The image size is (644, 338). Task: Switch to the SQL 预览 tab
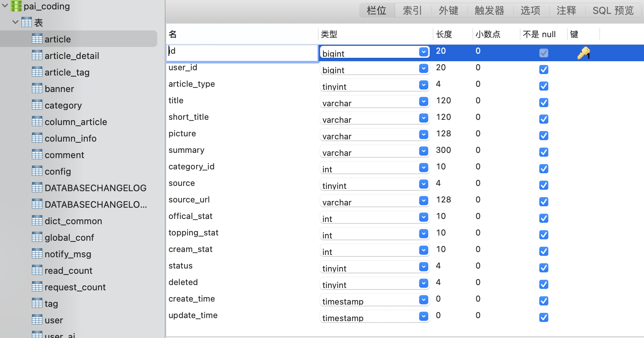click(613, 11)
